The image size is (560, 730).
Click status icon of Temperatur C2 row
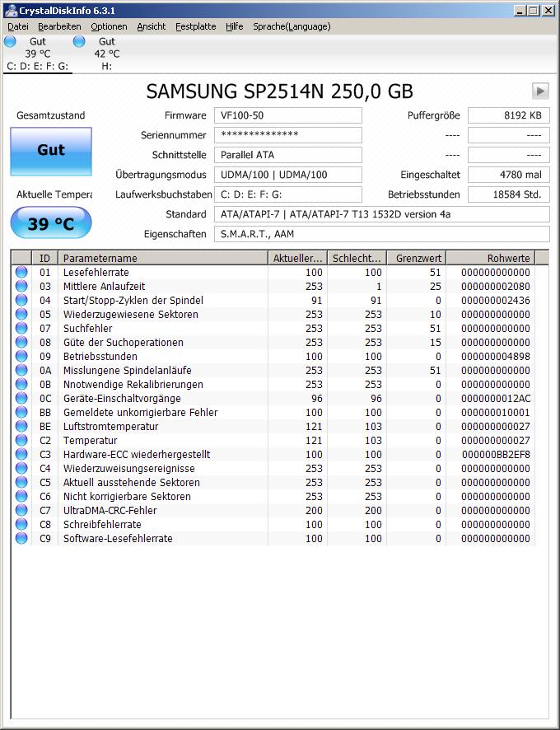21,441
